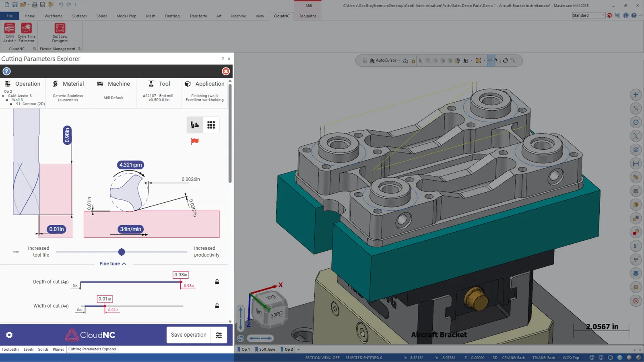Collapse the Fine tune section
644x362 pixels.
[x=113, y=264]
